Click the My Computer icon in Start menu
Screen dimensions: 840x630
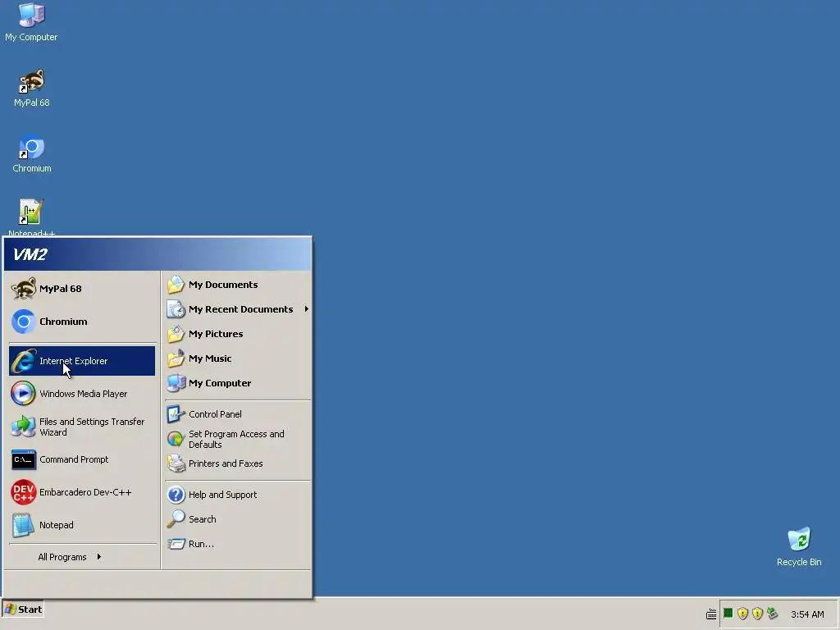pos(176,383)
